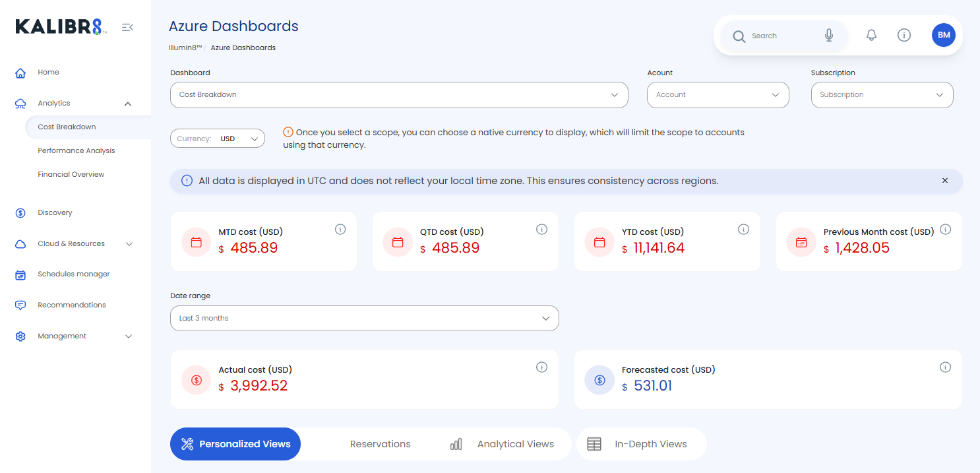Collapse the sidebar with the menu toggle icon
The width and height of the screenshot is (980, 473).
click(x=127, y=27)
